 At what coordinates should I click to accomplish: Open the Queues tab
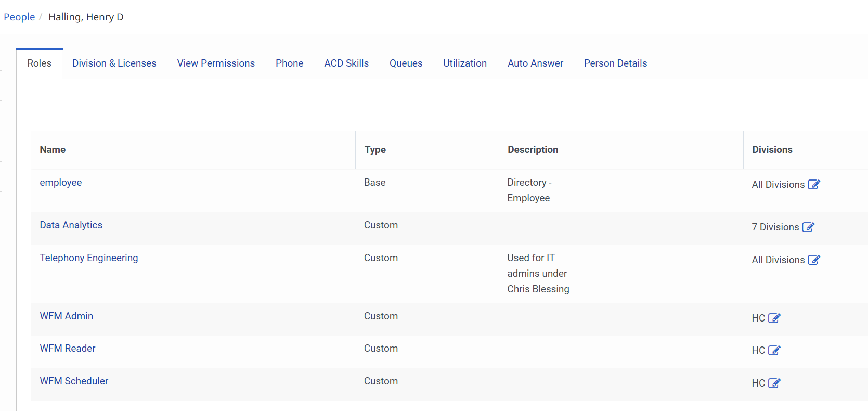pos(406,63)
